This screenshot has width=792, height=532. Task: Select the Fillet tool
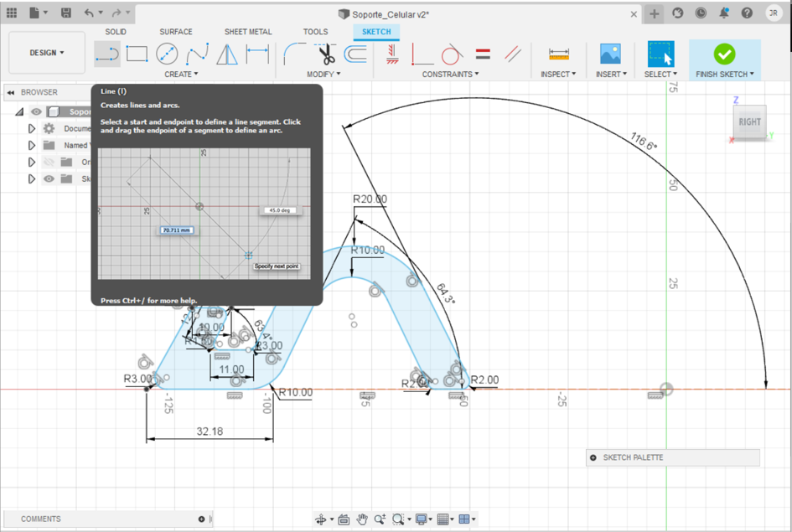[x=296, y=54]
